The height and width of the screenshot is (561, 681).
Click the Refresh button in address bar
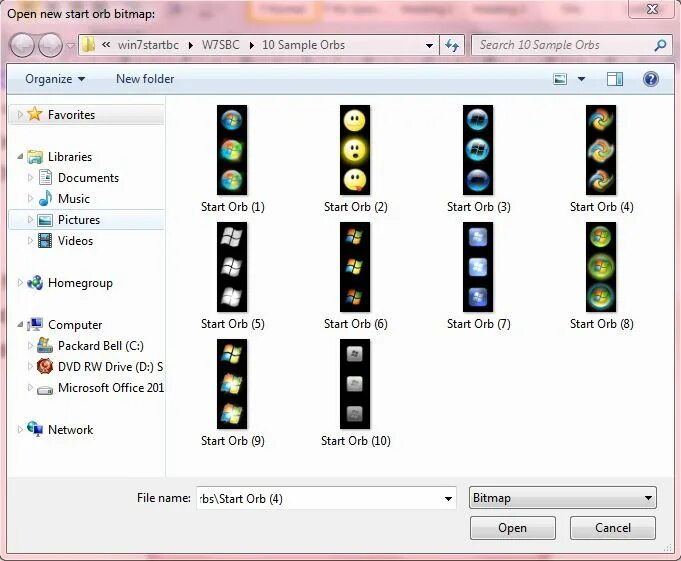452,45
